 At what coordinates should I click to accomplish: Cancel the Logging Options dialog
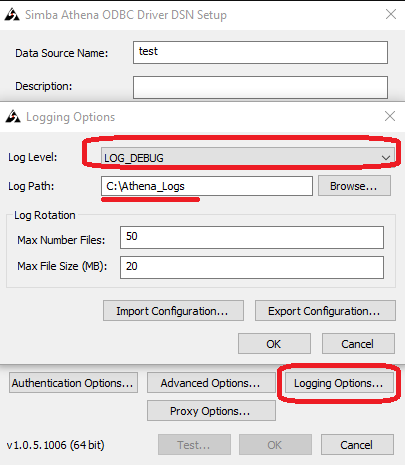[358, 344]
